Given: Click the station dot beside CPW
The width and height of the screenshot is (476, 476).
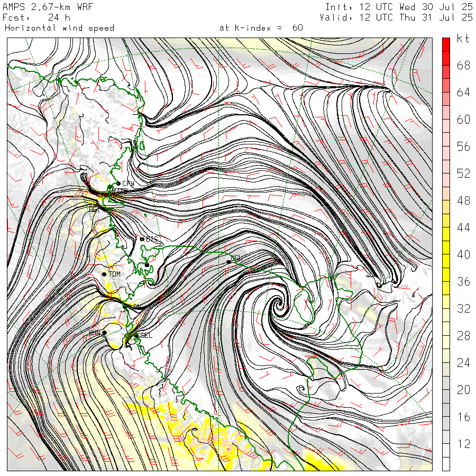Looking at the screenshot, I should (118, 184).
